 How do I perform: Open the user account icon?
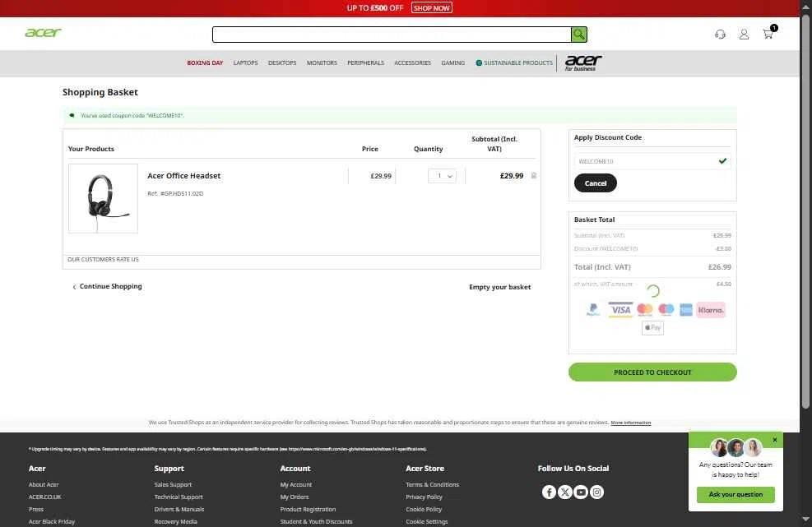click(744, 35)
